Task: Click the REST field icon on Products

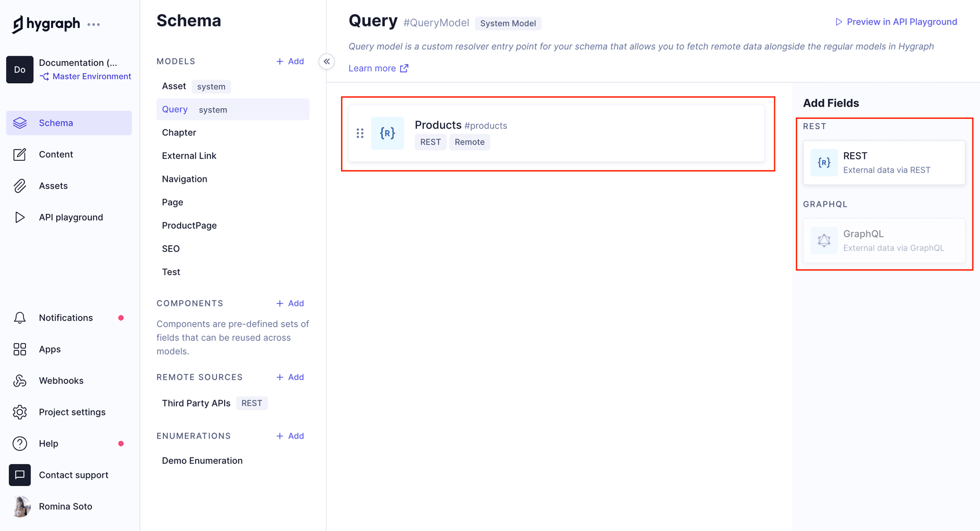Action: coord(387,133)
